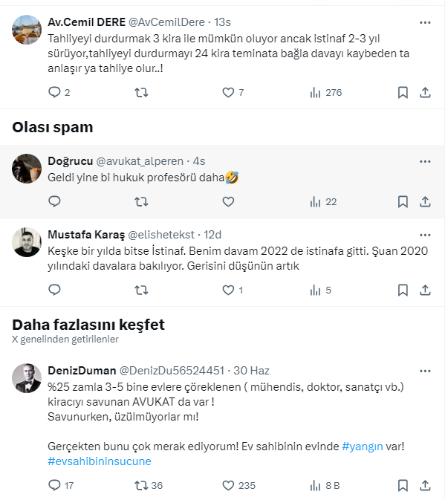448x500 pixels.
Task: Like Av.Cemil DERE's tweet
Action: pos(229,93)
